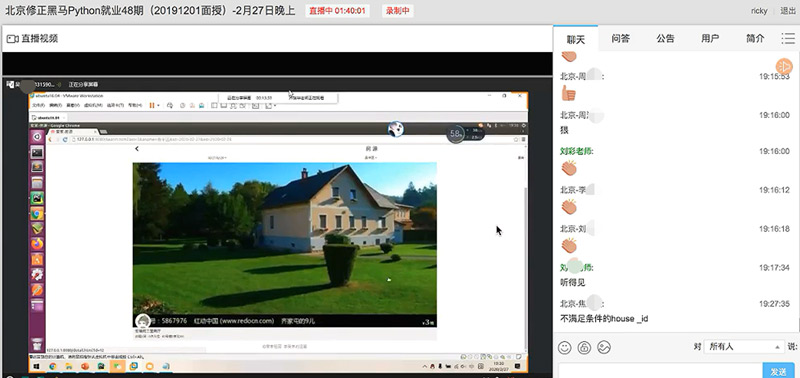
Task: Click the Windows clock in the shared taskbar
Action: pos(497,367)
